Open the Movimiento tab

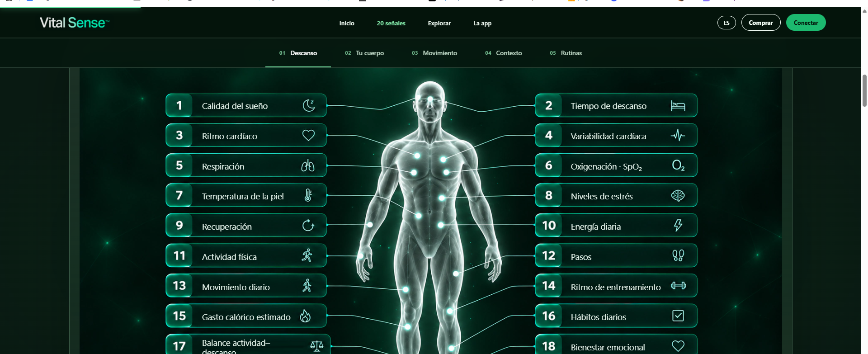434,53
